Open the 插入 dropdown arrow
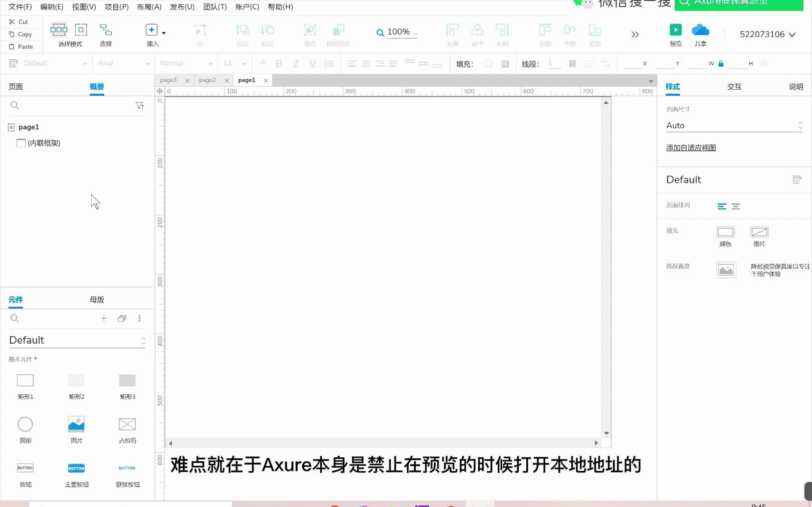This screenshot has height=507, width=812. 164,33
